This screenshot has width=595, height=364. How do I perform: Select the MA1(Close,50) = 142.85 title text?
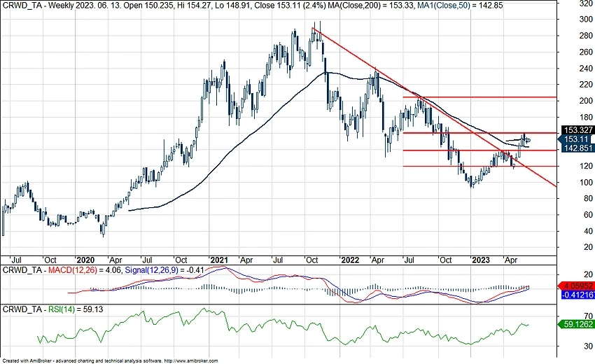coord(460,6)
